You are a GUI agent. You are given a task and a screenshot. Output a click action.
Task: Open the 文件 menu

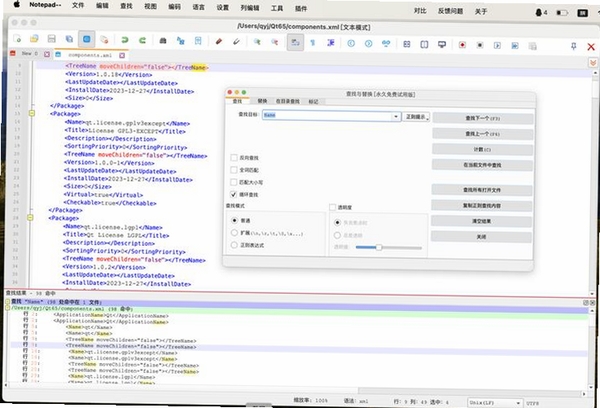click(x=78, y=5)
